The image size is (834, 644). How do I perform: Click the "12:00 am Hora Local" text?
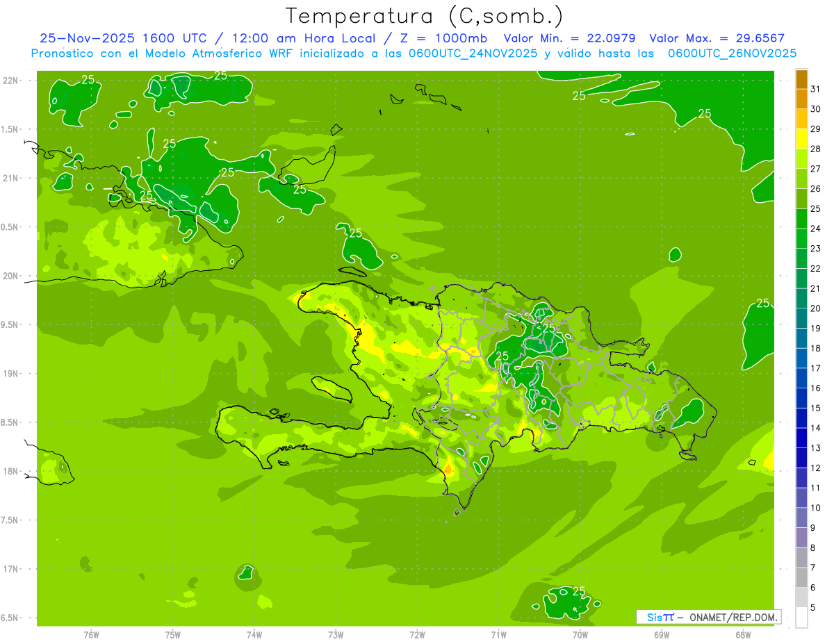point(304,38)
